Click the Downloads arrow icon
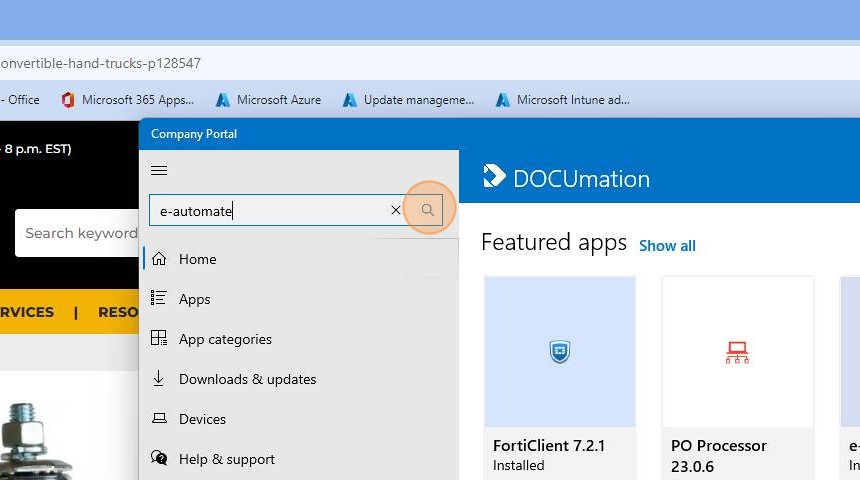This screenshot has height=480, width=860. coord(159,378)
